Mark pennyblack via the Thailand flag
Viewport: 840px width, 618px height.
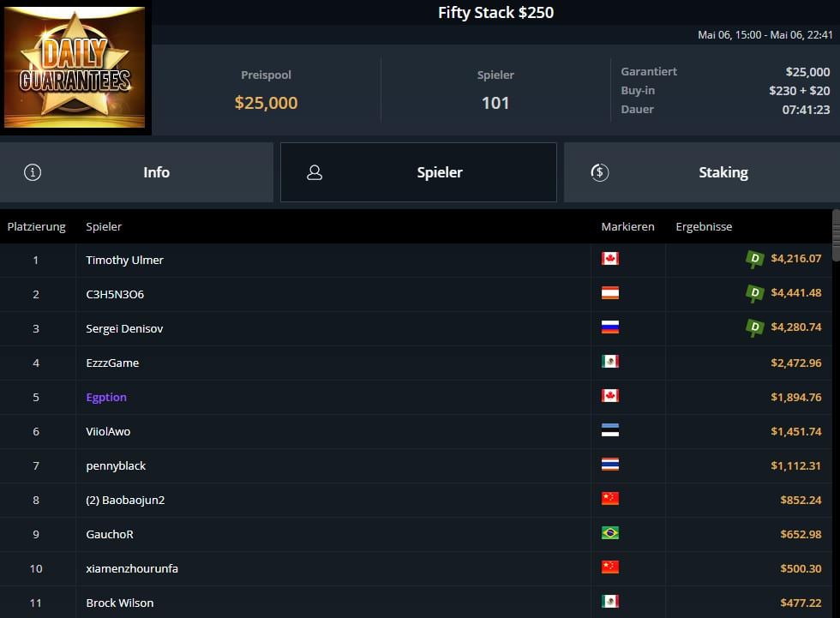coord(610,465)
